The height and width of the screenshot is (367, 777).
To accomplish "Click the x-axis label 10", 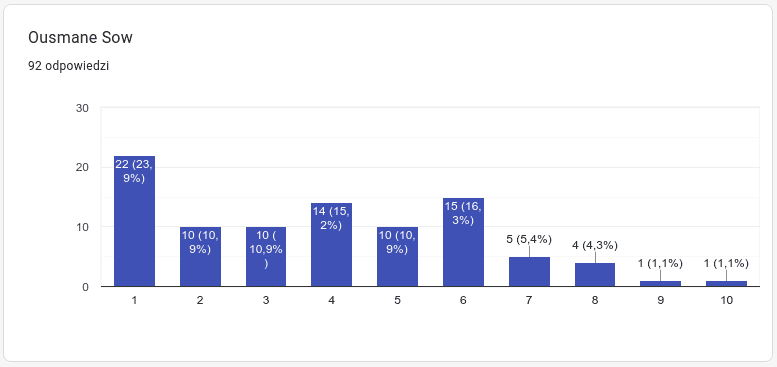I will (x=726, y=300).
